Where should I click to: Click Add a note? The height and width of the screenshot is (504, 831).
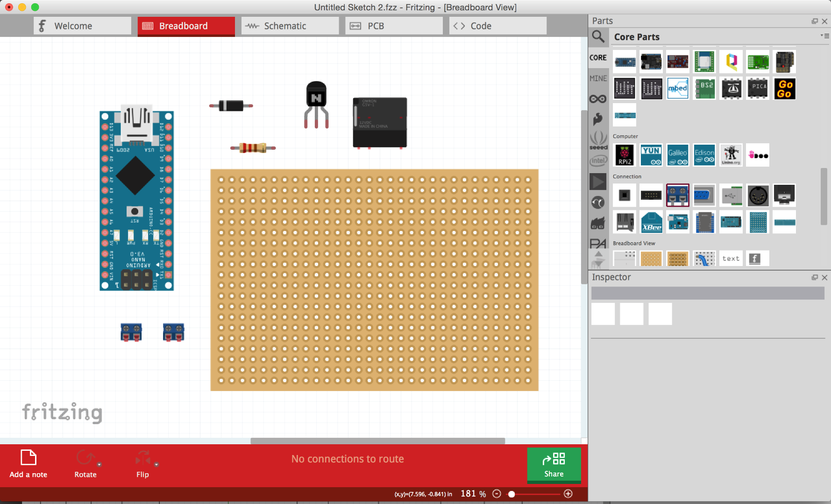tap(28, 464)
